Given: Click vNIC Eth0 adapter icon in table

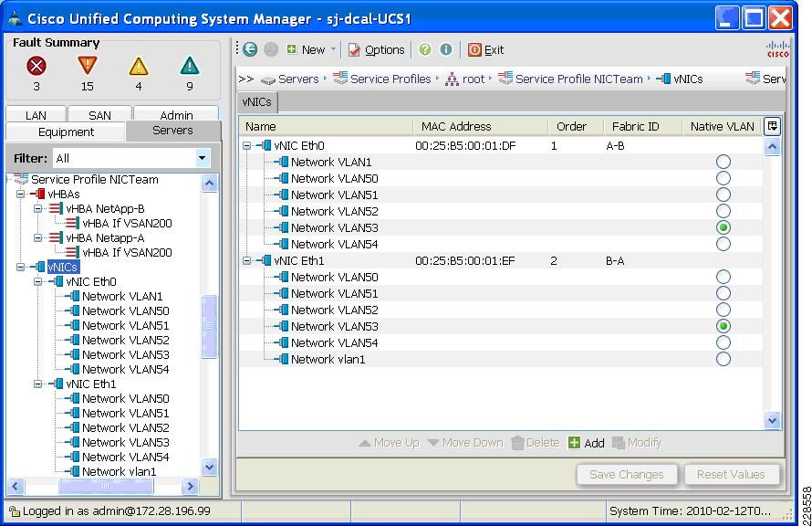Looking at the screenshot, I should 264,145.
